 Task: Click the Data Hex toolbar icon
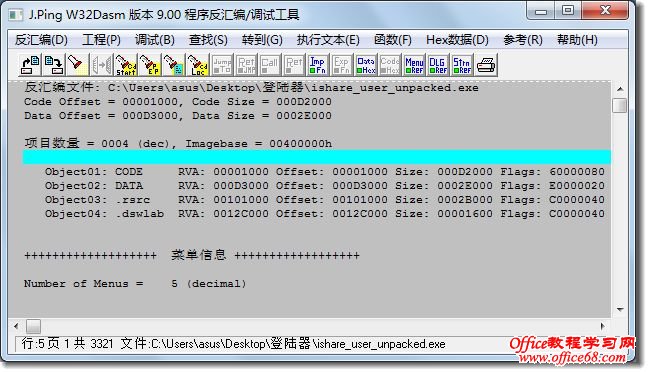tap(366, 65)
